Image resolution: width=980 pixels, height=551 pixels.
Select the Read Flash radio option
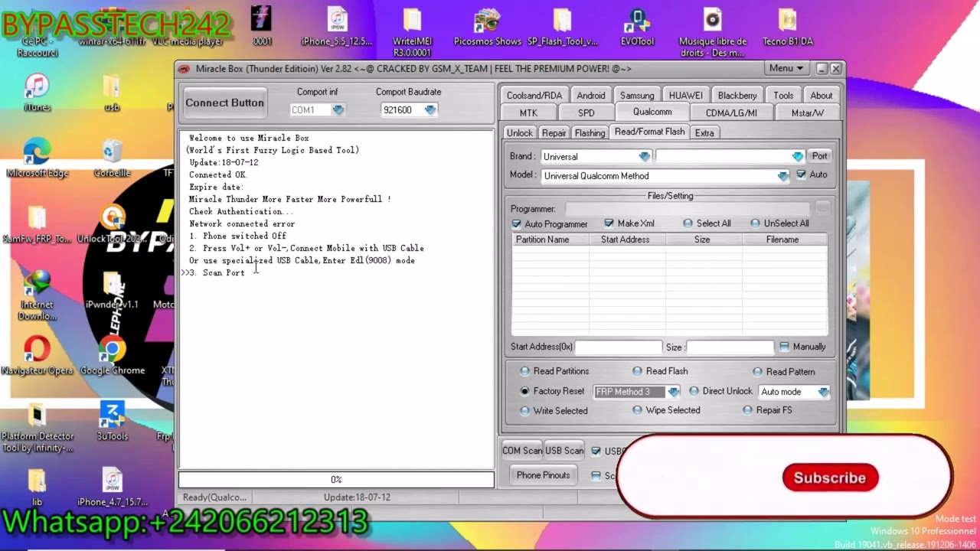637,371
